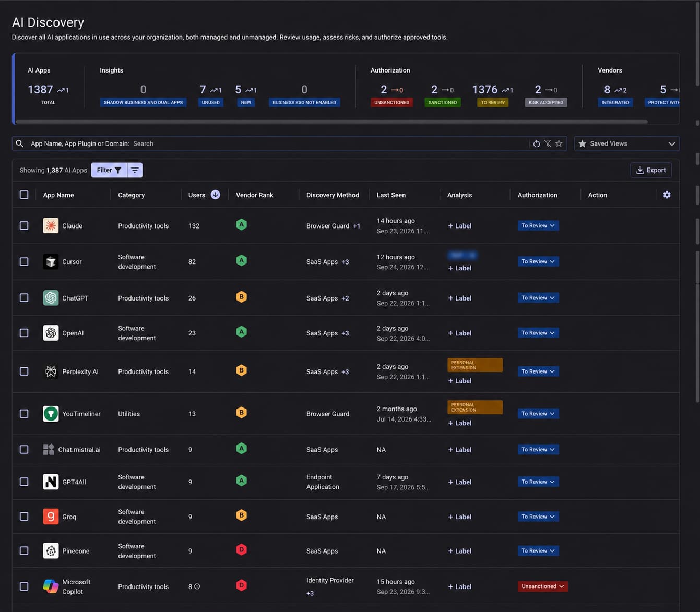Check the ChatGPT row checkbox

pos(24,297)
